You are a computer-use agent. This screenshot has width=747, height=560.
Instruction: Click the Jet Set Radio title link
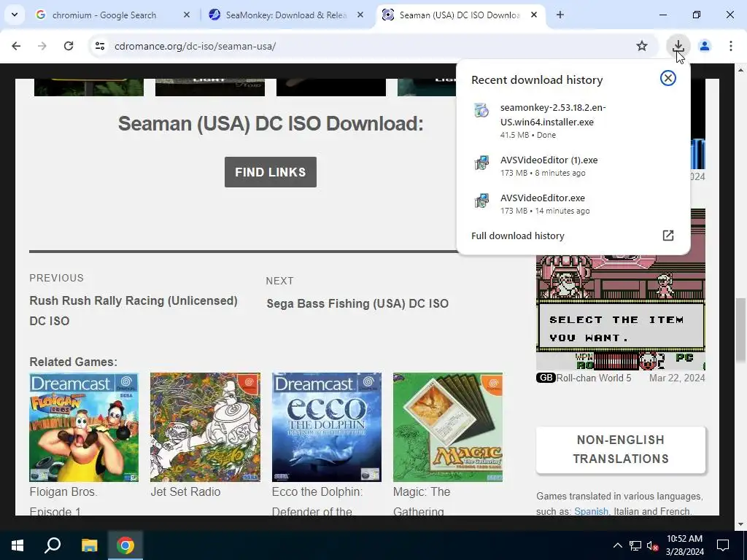pos(185,491)
